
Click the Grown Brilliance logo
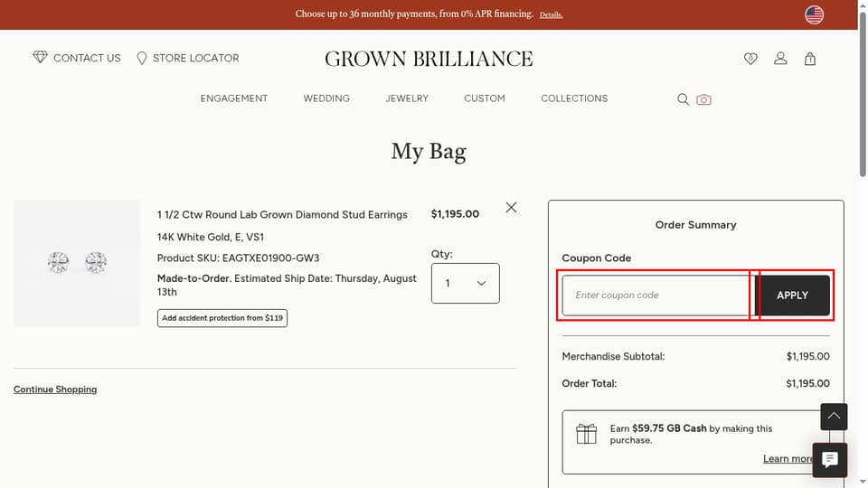pos(429,59)
